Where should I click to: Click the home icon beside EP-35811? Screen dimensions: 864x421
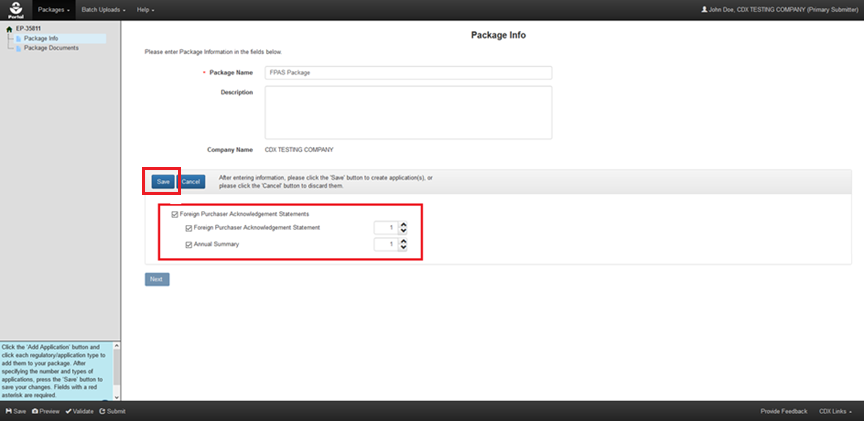click(x=9, y=29)
